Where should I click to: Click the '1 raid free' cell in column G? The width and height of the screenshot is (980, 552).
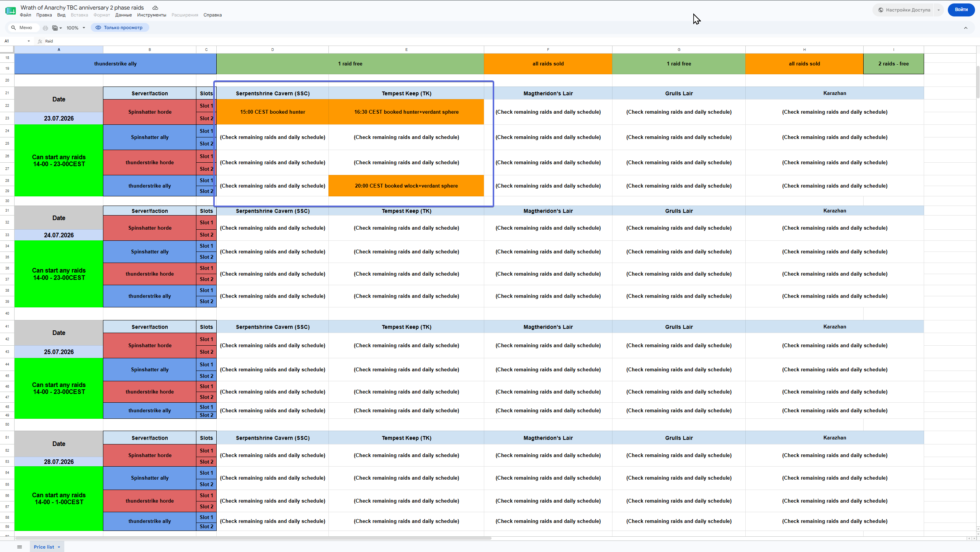click(x=679, y=64)
